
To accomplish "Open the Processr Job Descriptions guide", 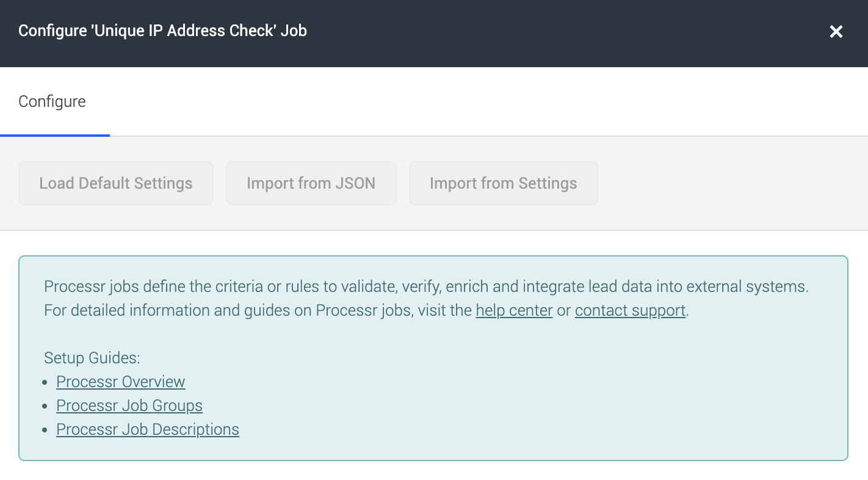I will [148, 429].
